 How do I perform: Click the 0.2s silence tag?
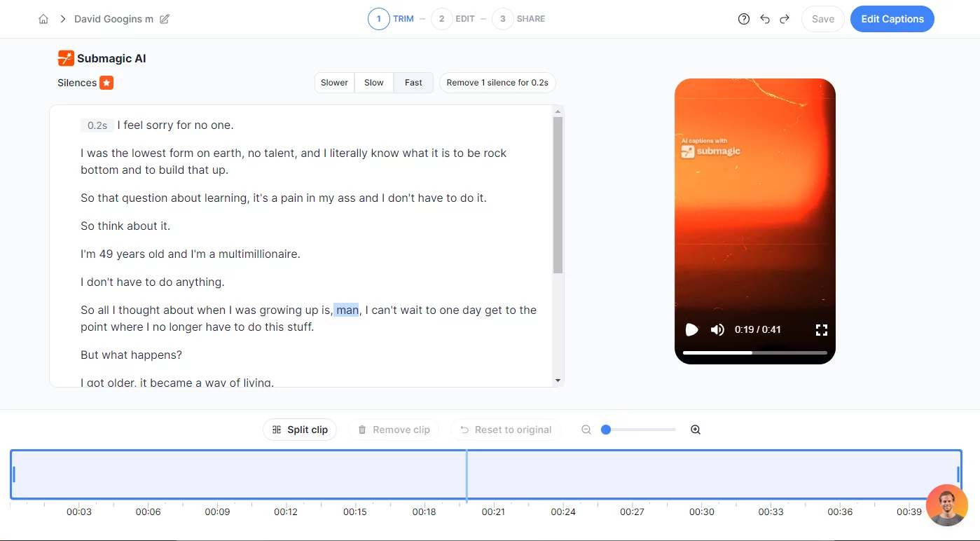(x=97, y=125)
